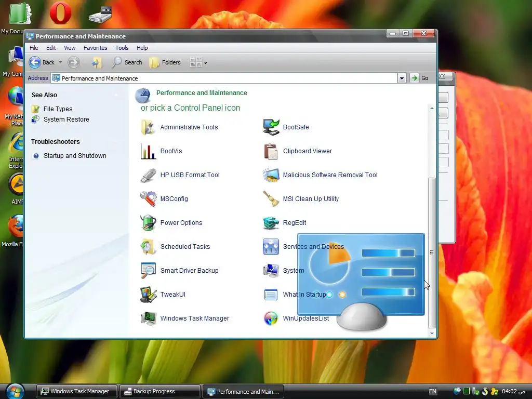Expand the Back history dropdown arrow
This screenshot has height=399, width=532.
[60, 62]
